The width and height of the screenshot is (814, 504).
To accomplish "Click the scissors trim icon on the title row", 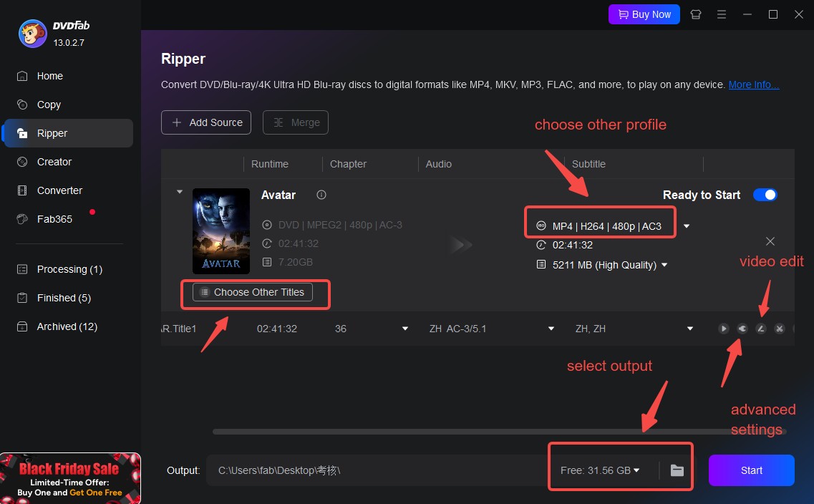I will [779, 329].
